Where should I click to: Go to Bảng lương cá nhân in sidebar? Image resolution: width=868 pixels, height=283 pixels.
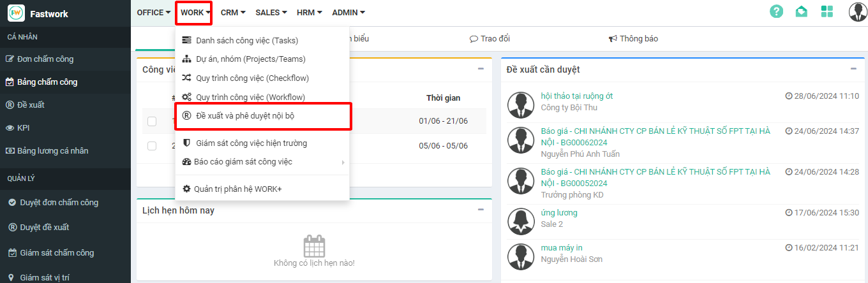[52, 151]
